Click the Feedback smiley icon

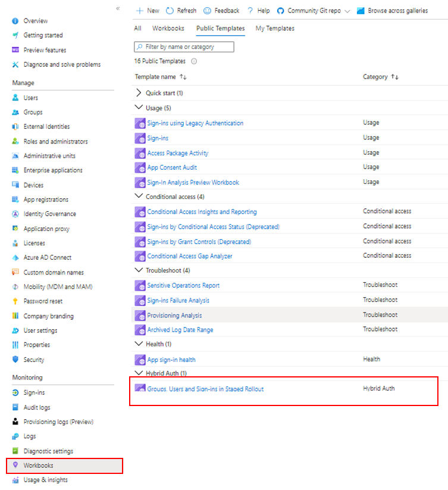coord(207,11)
